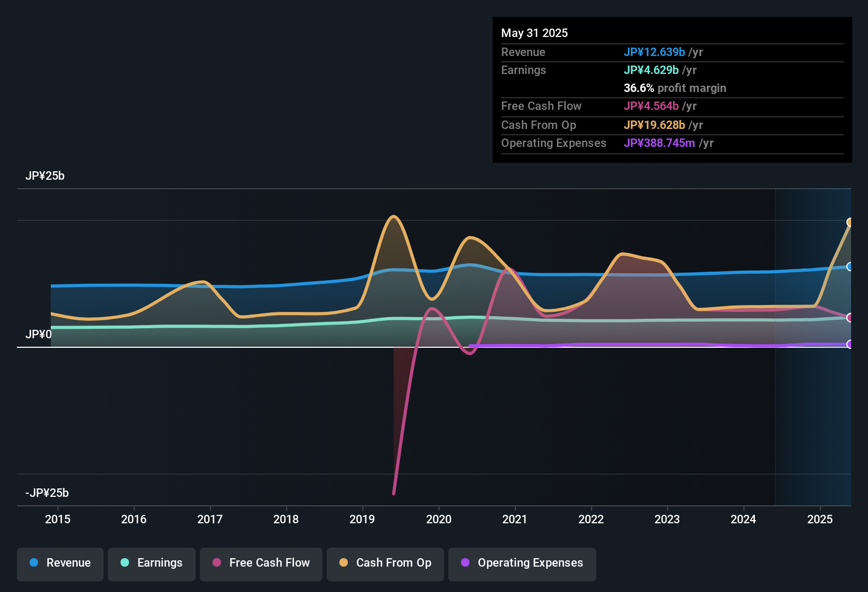Click the 2022 x-axis label
The height and width of the screenshot is (592, 868).
click(591, 519)
